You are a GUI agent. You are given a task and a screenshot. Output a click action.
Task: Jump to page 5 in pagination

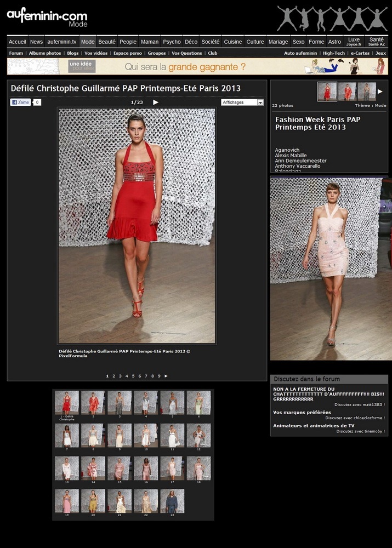pos(133,376)
